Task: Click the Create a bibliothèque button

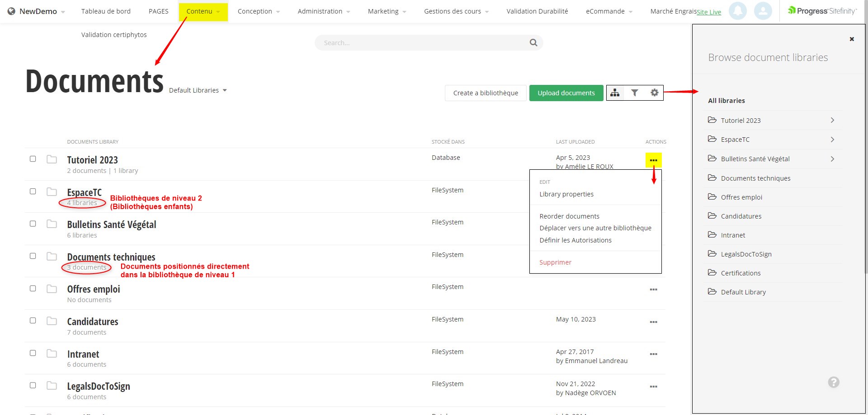Action: tap(486, 93)
